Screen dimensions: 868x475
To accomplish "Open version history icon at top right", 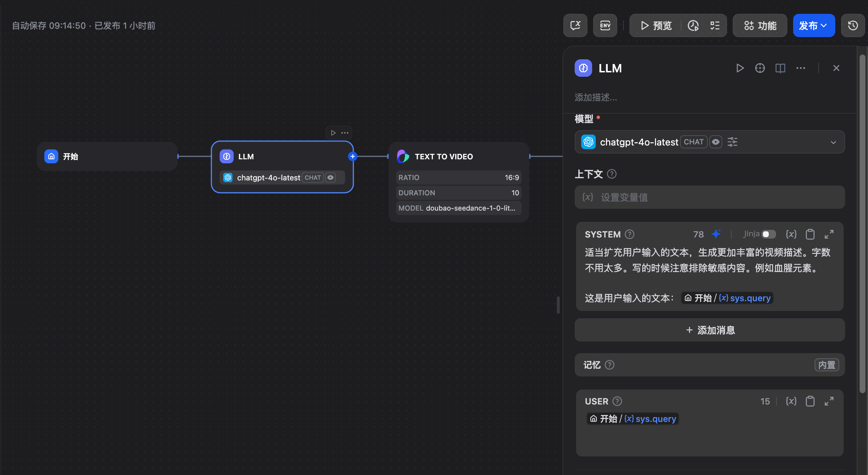I will (x=853, y=25).
